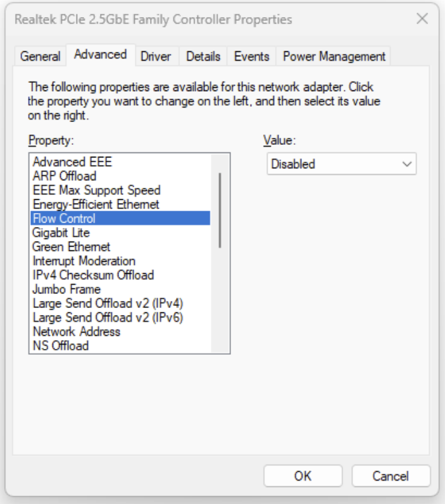Screen dimensions: 445x504
Task: Select Advanced EEE property
Action: pos(120,162)
